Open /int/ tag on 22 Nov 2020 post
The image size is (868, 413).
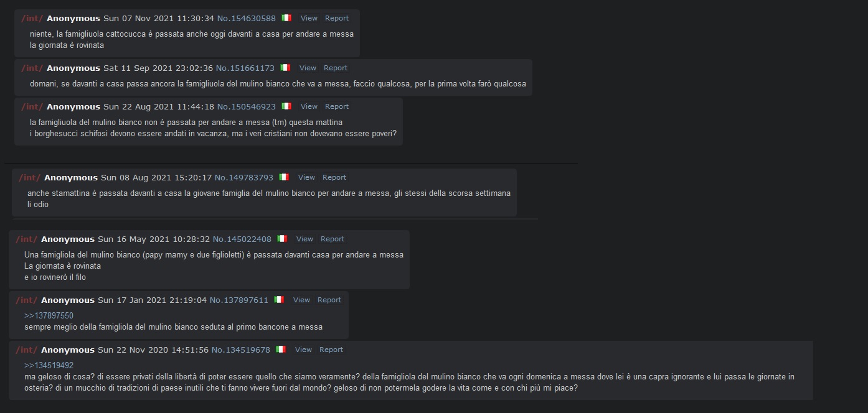(x=27, y=350)
